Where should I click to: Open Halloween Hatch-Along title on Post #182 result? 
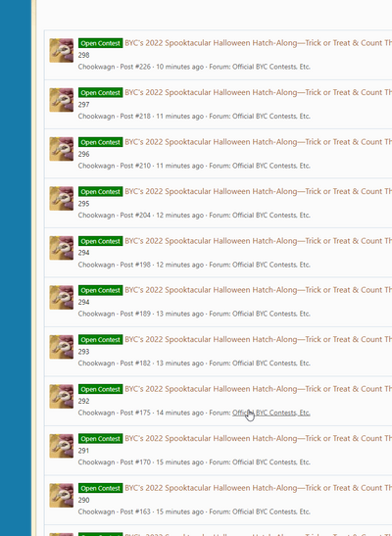click(x=258, y=339)
